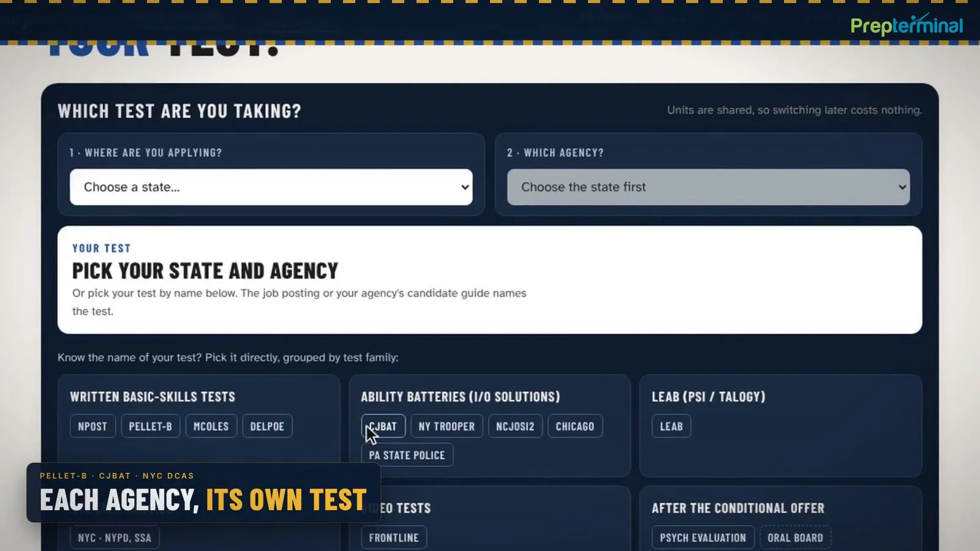Screen dimensions: 980x551
Task: Click the '1 · WHERE ARE YOU APPLYING?' label
Action: (x=146, y=152)
